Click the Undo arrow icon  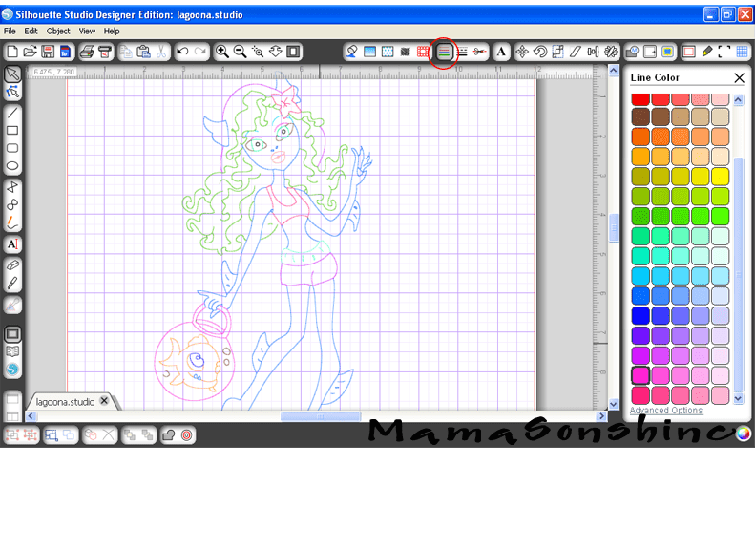[182, 52]
